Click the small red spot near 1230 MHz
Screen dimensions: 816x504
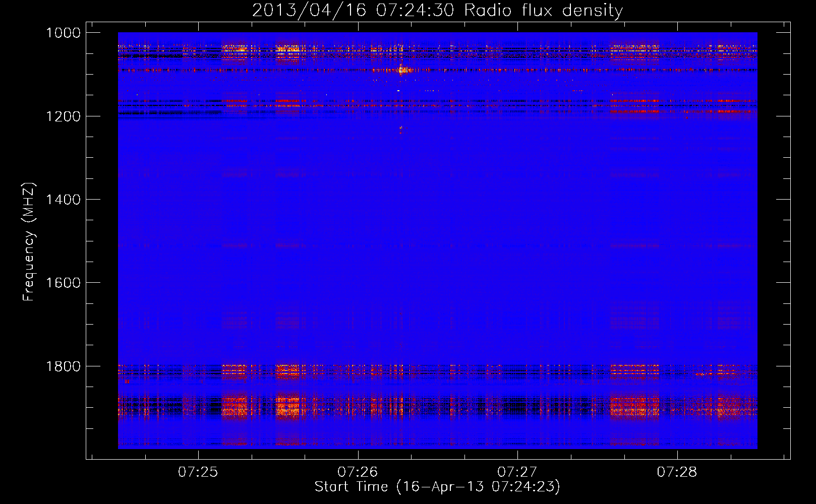401,130
